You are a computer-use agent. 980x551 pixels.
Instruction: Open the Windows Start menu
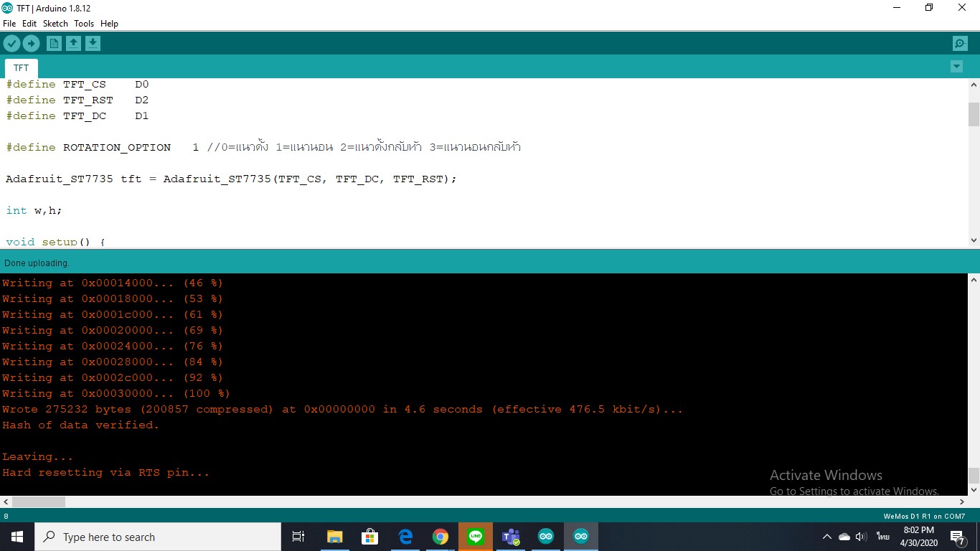tap(17, 537)
